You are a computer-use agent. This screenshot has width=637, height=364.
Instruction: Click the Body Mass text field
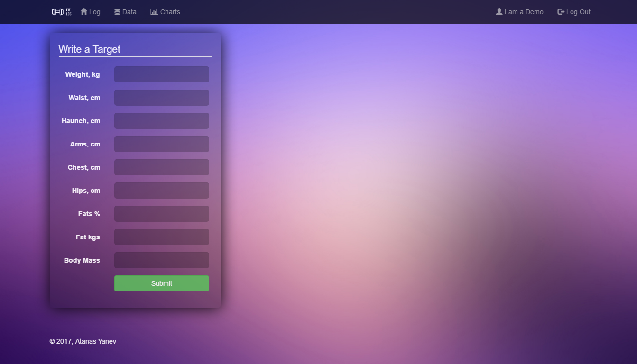(161, 260)
